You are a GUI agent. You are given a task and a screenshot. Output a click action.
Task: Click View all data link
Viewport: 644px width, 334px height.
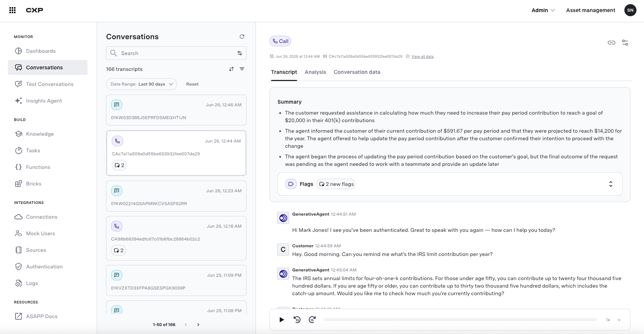[422, 57]
